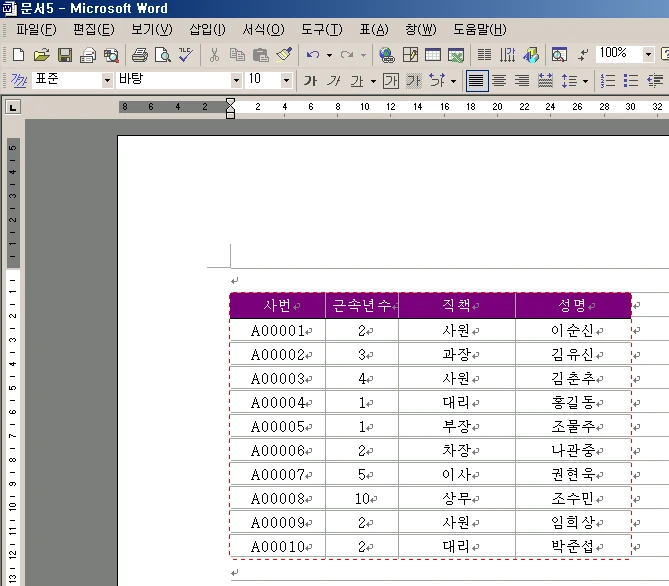Toggle bulleted list formatting
The height and width of the screenshot is (586, 669).
631,80
